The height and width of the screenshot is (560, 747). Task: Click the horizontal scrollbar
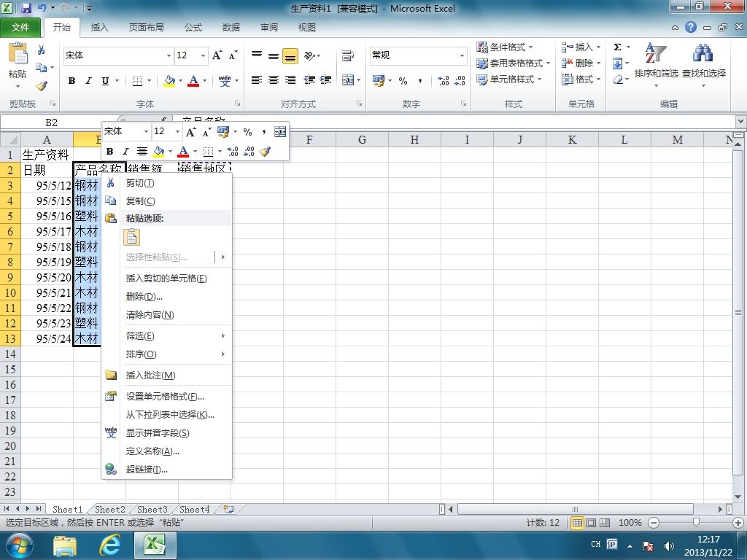(x=575, y=509)
